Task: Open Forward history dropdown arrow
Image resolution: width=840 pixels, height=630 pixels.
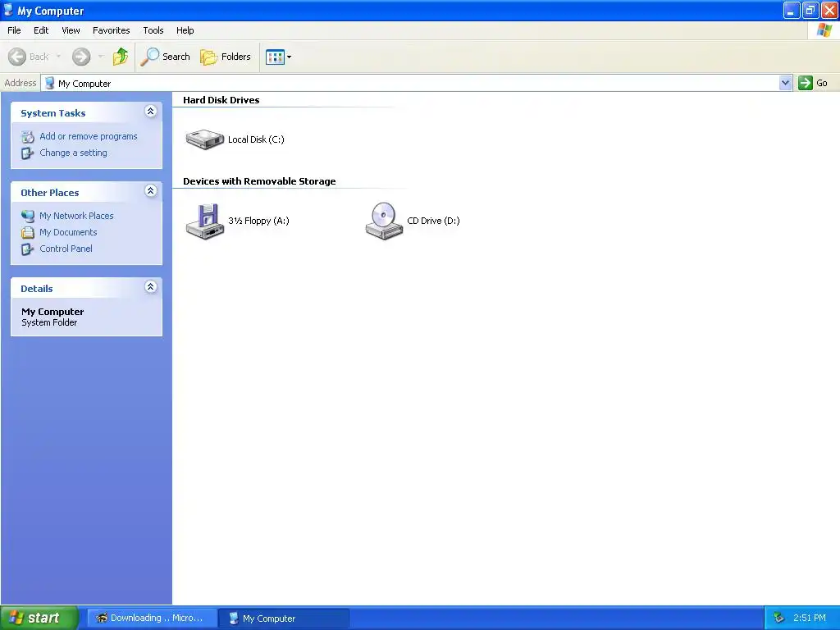Action: click(101, 57)
